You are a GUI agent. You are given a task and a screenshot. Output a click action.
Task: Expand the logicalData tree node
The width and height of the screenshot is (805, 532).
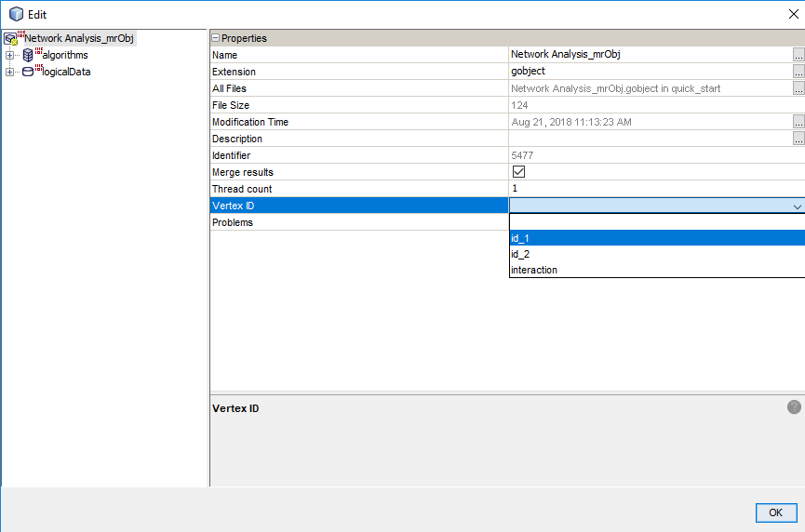[x=10, y=73]
